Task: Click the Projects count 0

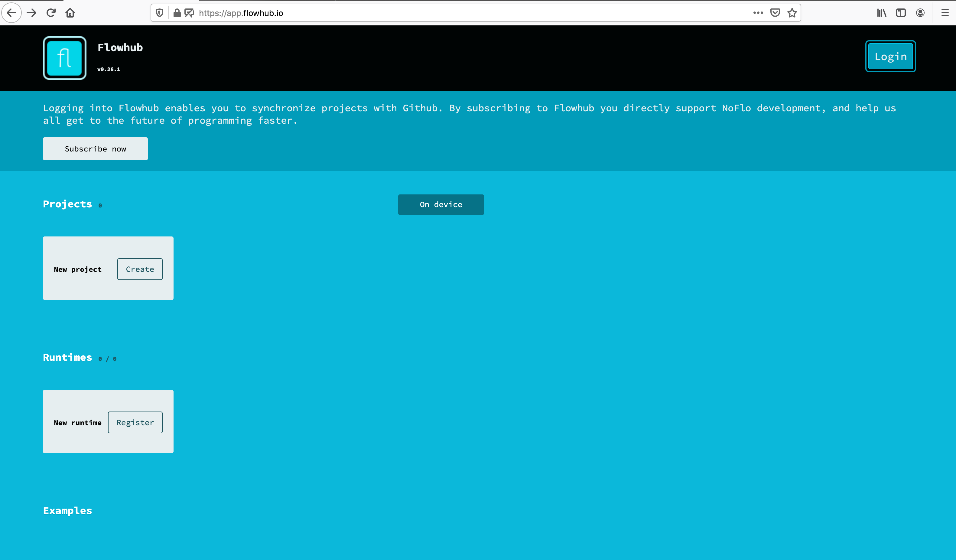Action: pos(100,206)
